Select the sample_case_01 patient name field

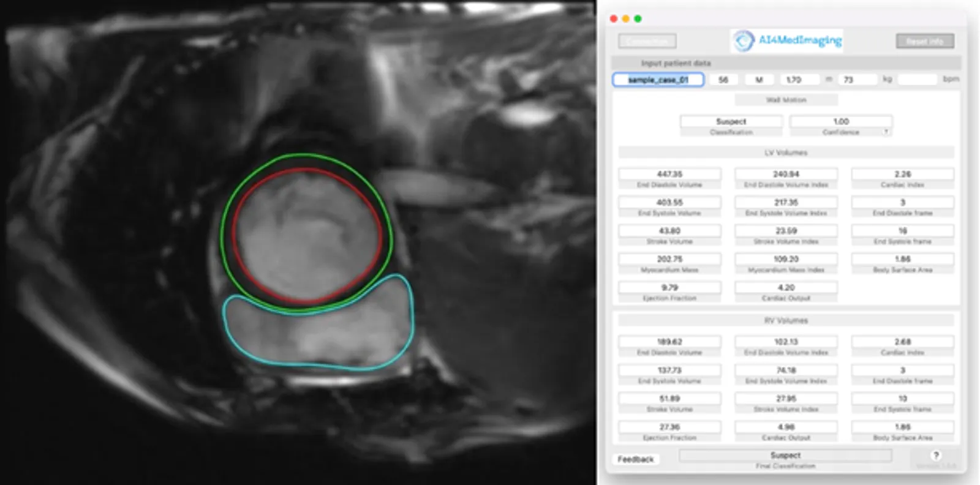658,80
